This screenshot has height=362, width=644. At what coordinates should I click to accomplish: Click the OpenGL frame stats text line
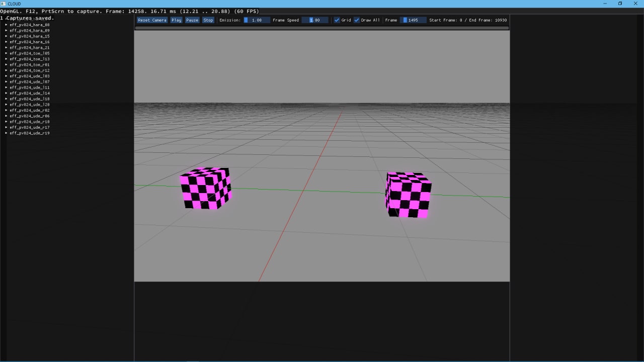coord(130,11)
